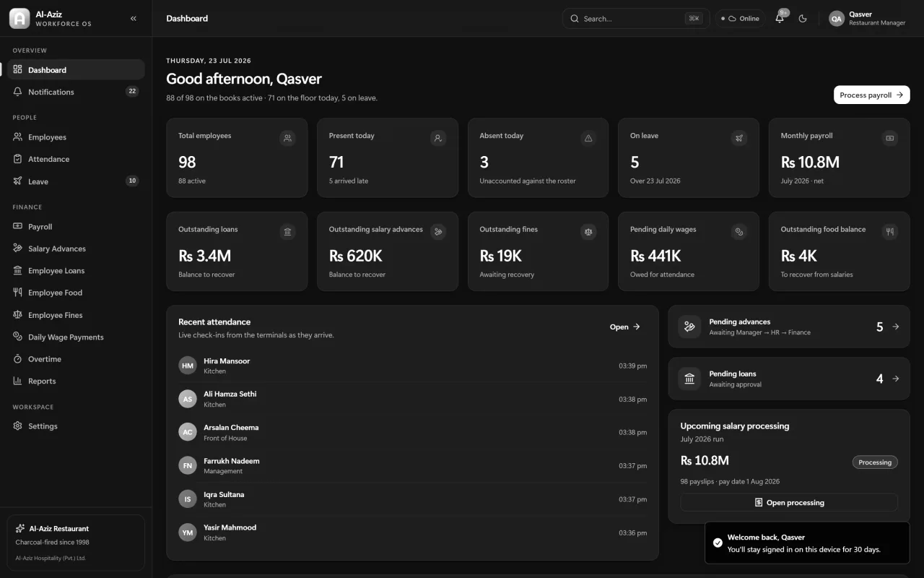Click the people icon on Total employees card
The image size is (924, 578).
(x=287, y=138)
